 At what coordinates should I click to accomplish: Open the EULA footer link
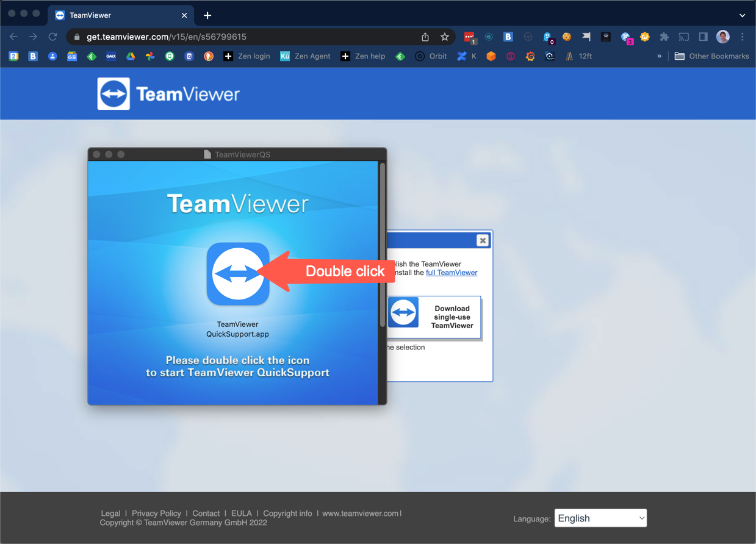click(x=242, y=514)
